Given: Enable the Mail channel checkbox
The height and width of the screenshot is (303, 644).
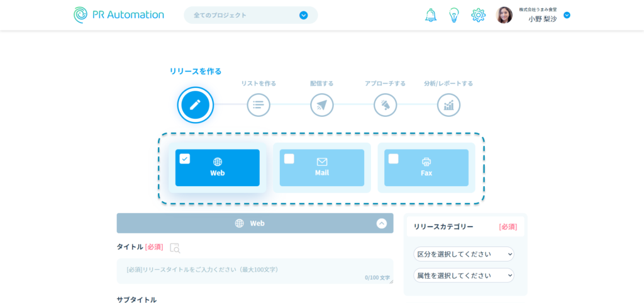Looking at the screenshot, I should click(x=289, y=159).
